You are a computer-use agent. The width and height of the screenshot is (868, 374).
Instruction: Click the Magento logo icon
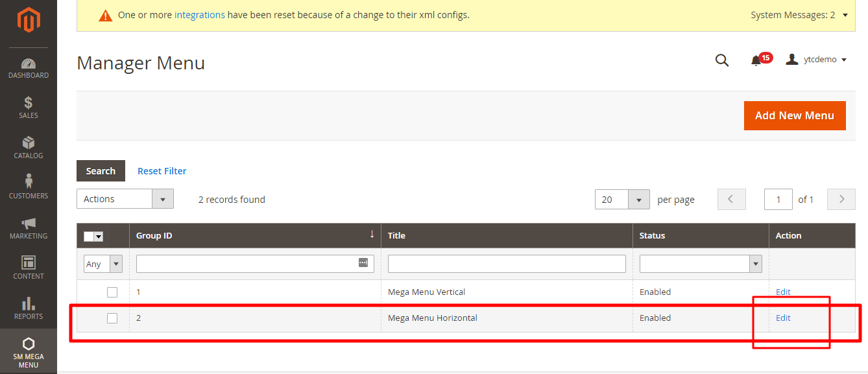[x=29, y=21]
